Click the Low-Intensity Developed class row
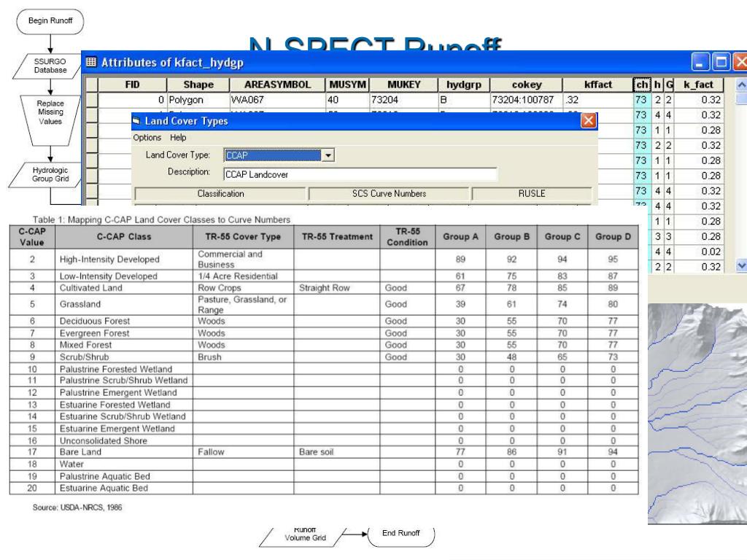This screenshot has height=560, width=747. pyautogui.click(x=324, y=276)
